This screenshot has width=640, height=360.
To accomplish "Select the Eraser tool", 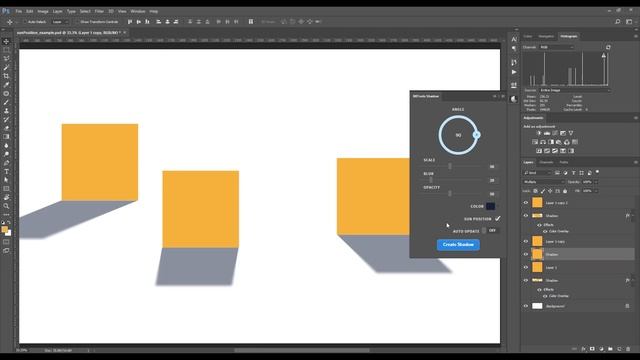I will point(6,128).
